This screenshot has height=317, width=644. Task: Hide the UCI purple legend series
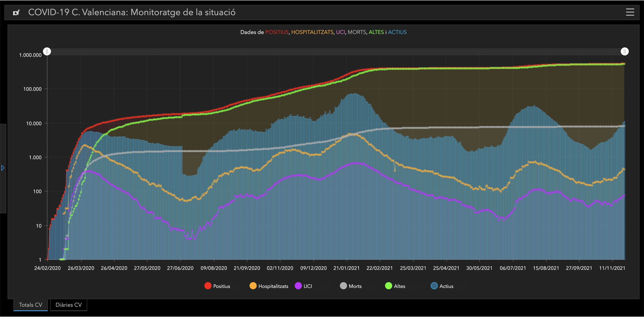click(x=298, y=286)
